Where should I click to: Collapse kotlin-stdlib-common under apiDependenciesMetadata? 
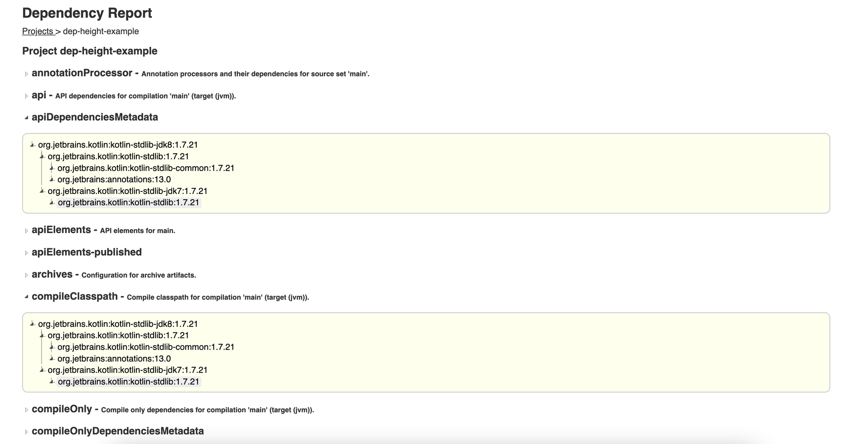52,168
